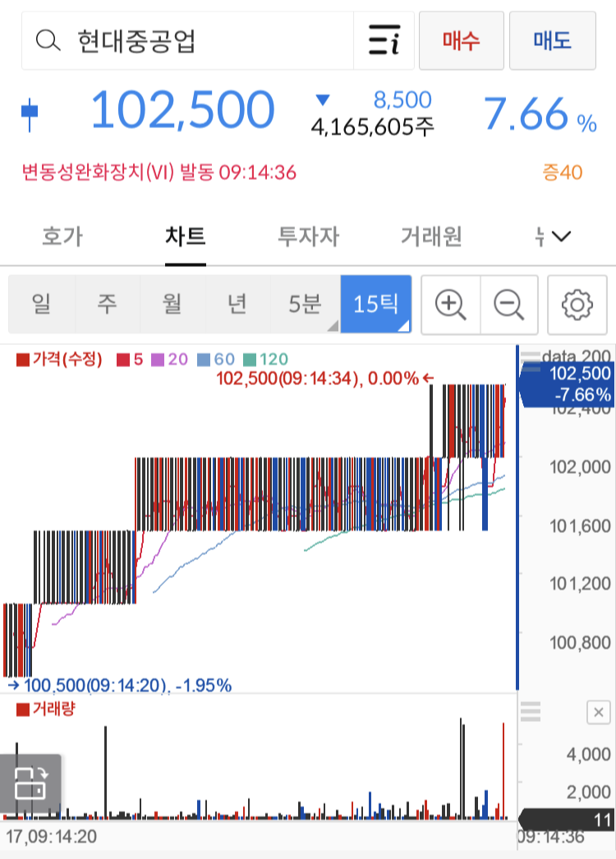
Task: Zoom in the chart with the plus magnifier
Action: 450,305
